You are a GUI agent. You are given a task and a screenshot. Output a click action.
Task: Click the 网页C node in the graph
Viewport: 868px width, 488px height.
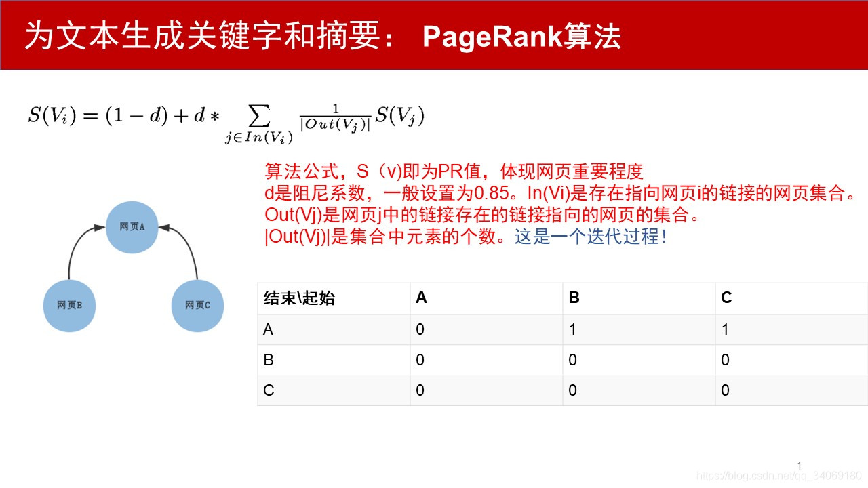pos(197,306)
